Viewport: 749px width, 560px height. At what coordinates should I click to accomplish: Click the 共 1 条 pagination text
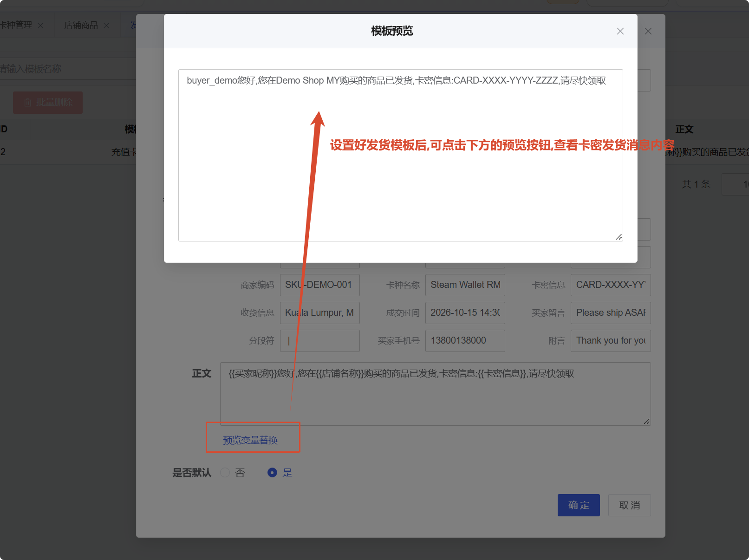pos(696,184)
